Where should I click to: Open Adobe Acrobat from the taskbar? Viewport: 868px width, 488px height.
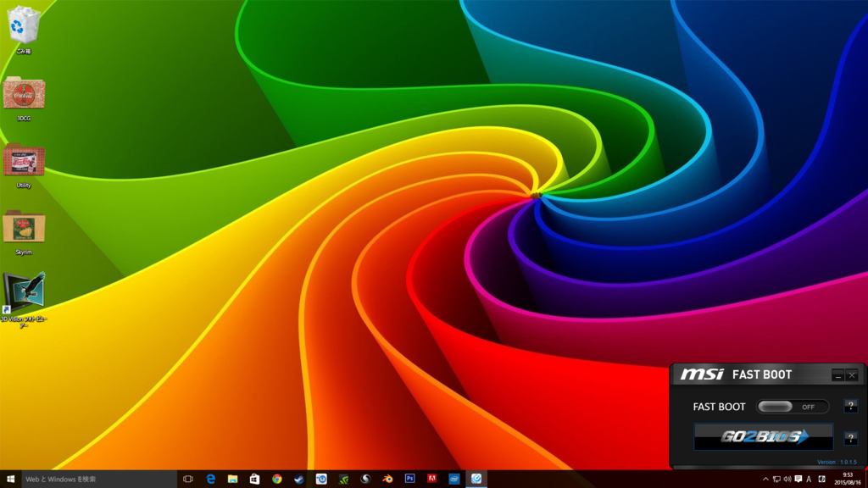[431, 479]
